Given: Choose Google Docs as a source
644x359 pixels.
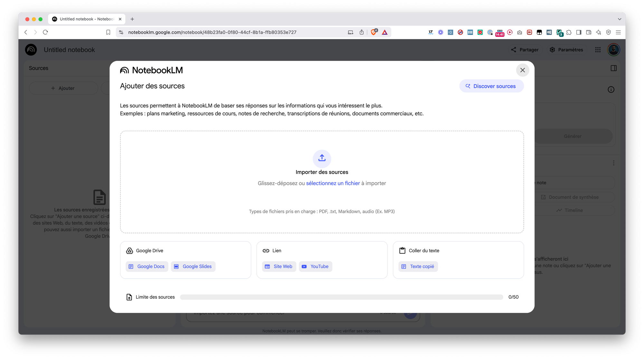Looking at the screenshot, I should tap(147, 266).
